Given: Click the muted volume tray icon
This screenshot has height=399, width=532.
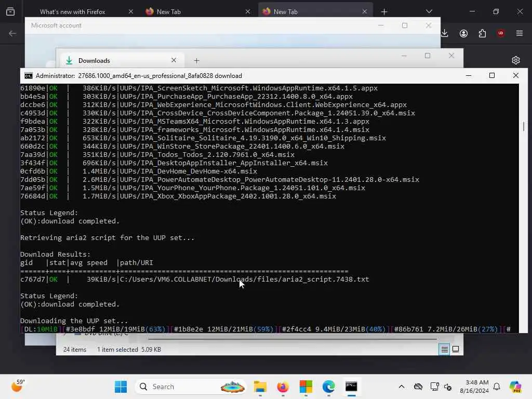Looking at the screenshot, I should [x=448, y=387].
